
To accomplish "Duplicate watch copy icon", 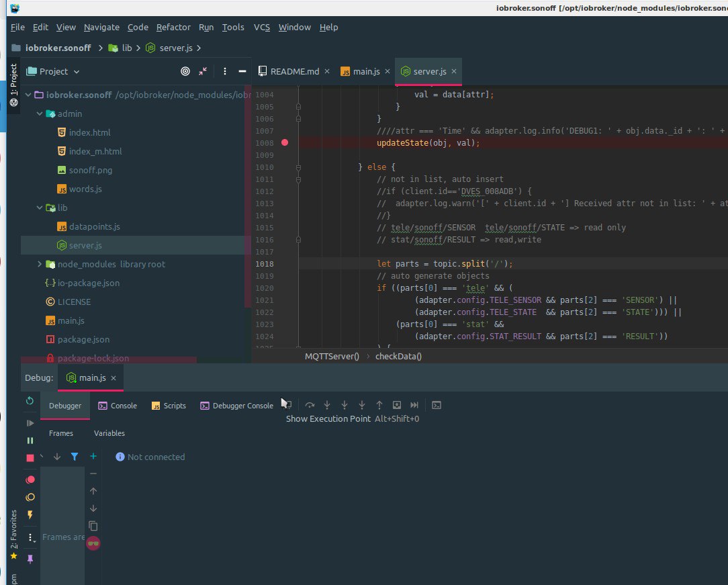I will [93, 526].
